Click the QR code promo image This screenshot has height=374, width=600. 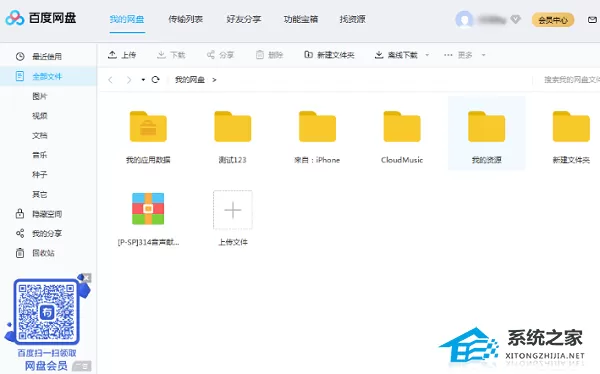pos(47,312)
